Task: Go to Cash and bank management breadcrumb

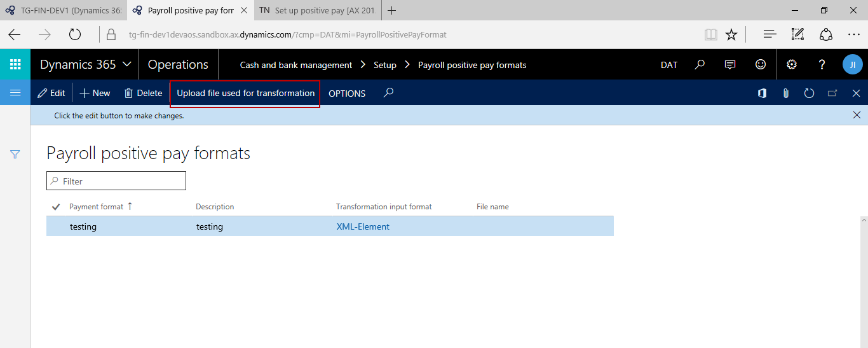Action: [296, 65]
